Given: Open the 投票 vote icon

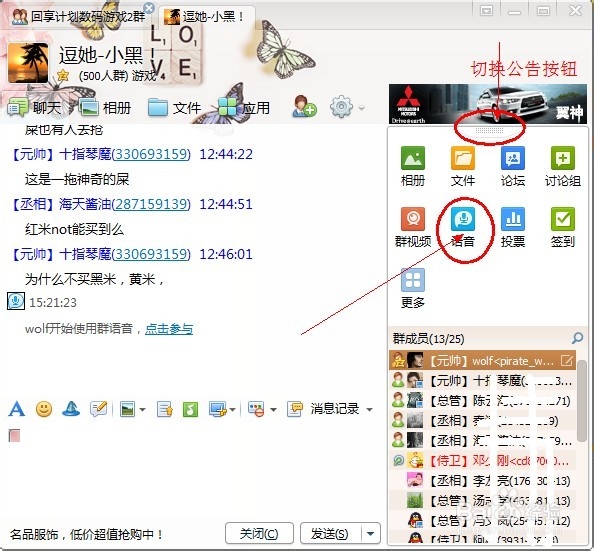Looking at the screenshot, I should click(513, 219).
